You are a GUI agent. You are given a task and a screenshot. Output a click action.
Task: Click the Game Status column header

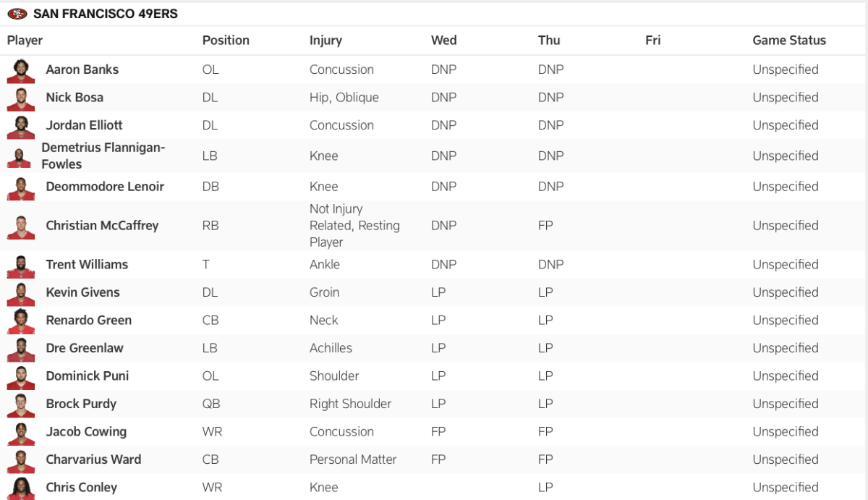pos(789,41)
